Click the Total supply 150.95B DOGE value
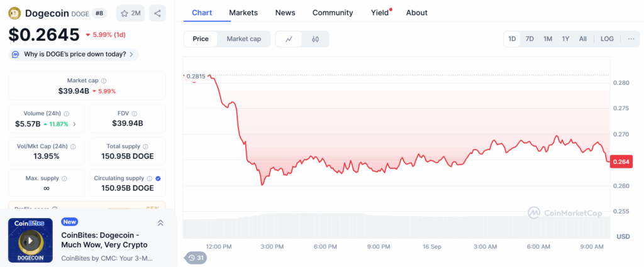 pyautogui.click(x=128, y=156)
